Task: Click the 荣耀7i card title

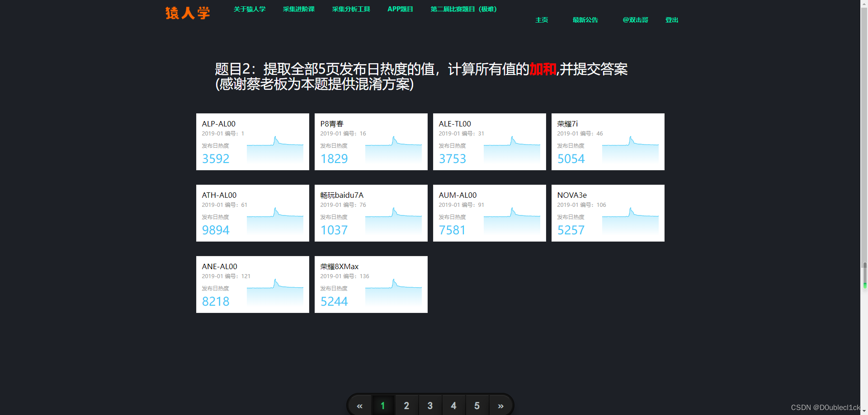Action: (x=567, y=124)
